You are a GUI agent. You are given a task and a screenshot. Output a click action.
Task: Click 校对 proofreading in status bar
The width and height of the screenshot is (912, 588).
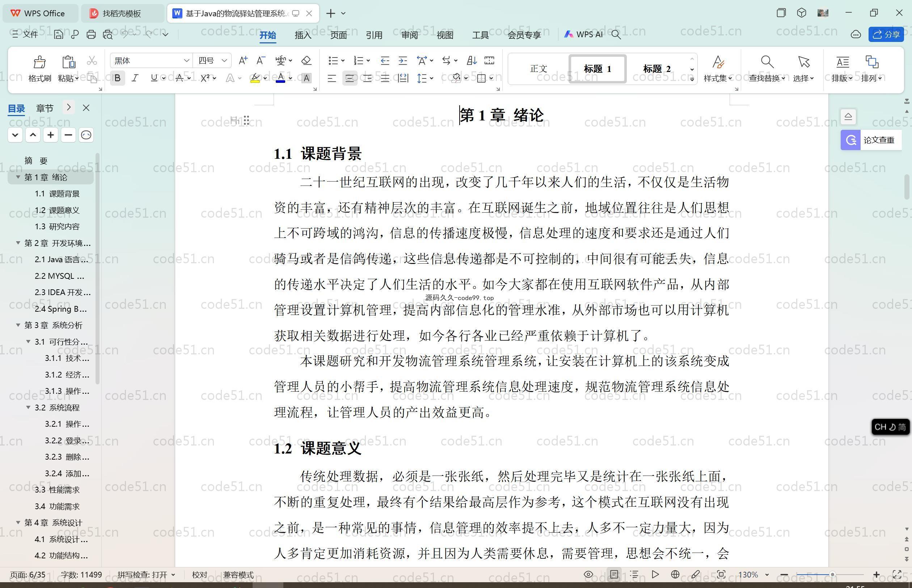(199, 575)
